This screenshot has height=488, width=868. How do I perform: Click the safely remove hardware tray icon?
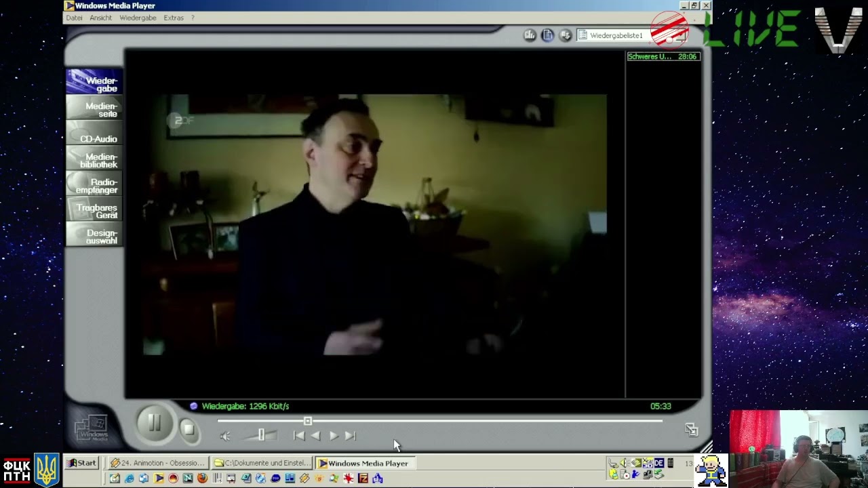pyautogui.click(x=614, y=464)
